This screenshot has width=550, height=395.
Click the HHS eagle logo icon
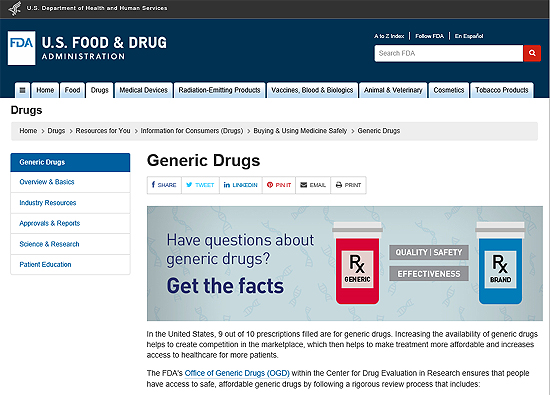tap(15, 8)
